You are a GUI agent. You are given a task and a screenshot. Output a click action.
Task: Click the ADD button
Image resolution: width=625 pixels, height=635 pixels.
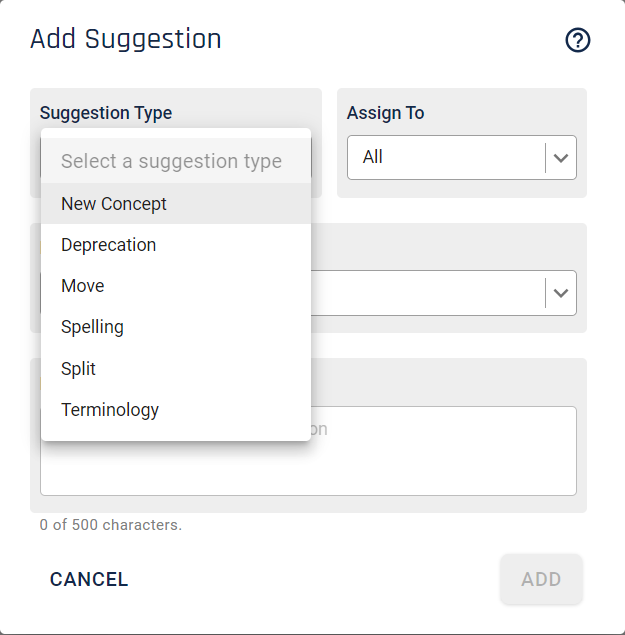(541, 579)
